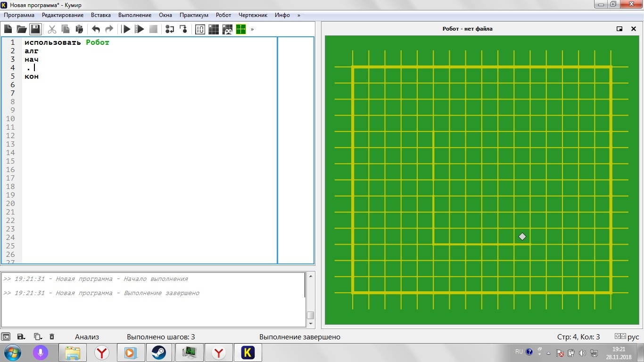Click the robot diamond on the field
This screenshot has width=644, height=362.
[522, 237]
